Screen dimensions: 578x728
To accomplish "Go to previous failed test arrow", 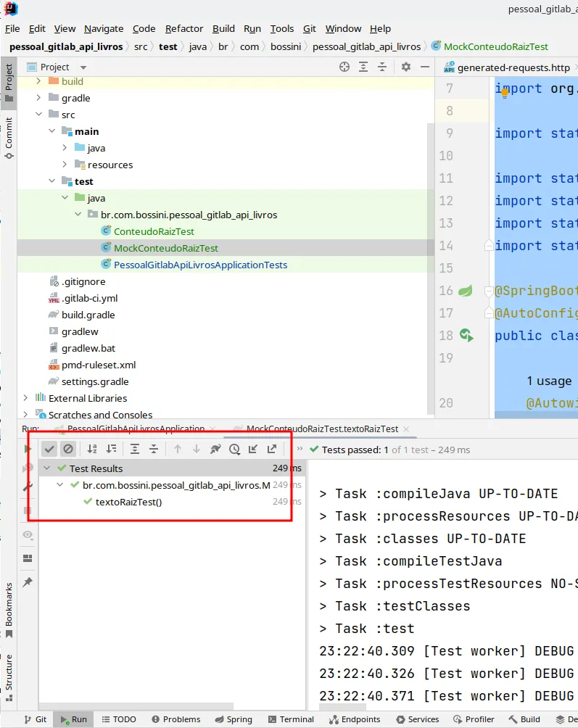I will [x=178, y=449].
